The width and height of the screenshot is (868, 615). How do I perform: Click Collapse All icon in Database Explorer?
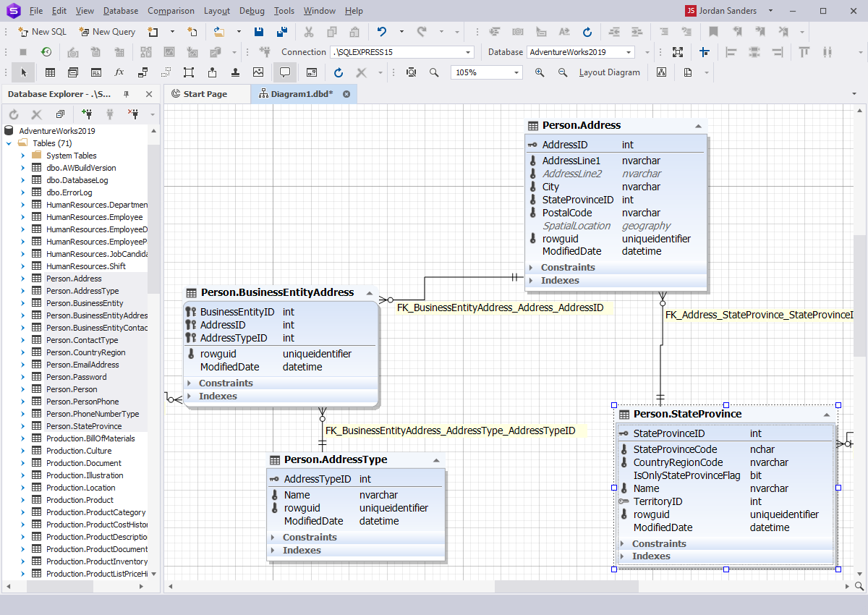(59, 114)
